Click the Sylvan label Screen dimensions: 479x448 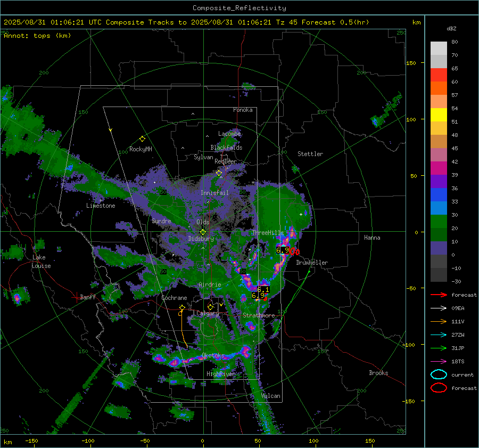tap(203, 157)
